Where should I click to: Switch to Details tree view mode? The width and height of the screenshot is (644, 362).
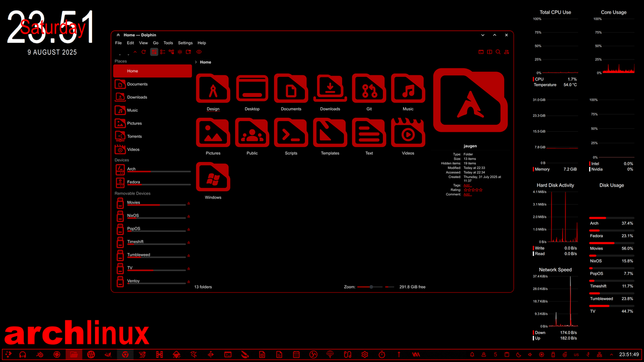pyautogui.click(x=171, y=52)
